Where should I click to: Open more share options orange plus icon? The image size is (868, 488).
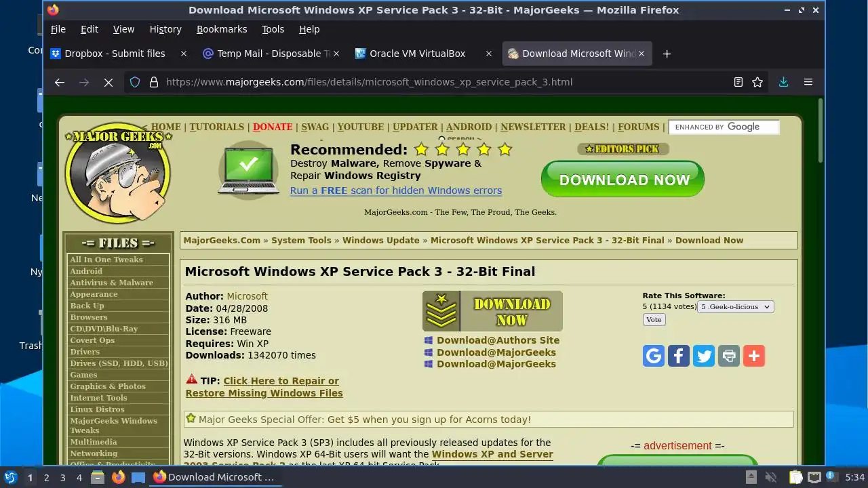tap(754, 356)
